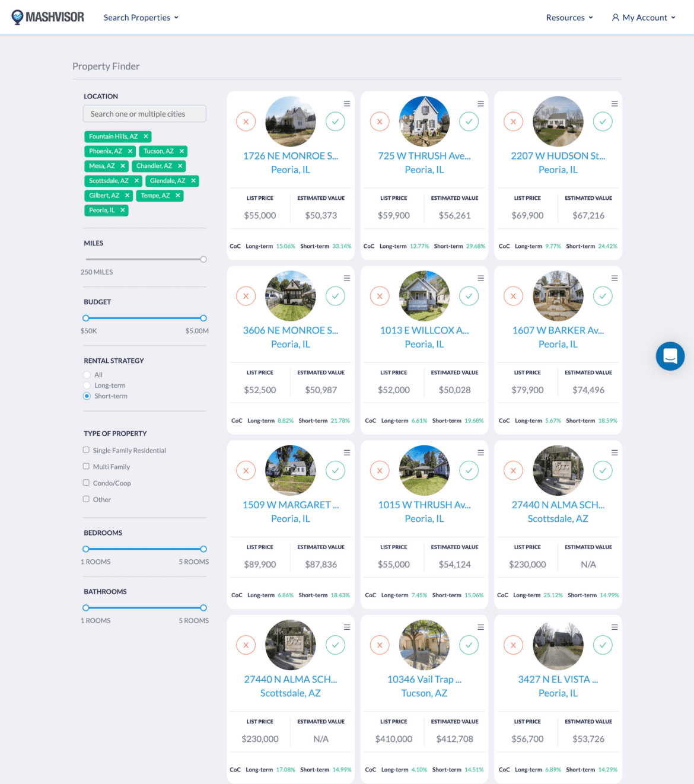Select the Long-term rental strategy
694x784 pixels.
87,385
